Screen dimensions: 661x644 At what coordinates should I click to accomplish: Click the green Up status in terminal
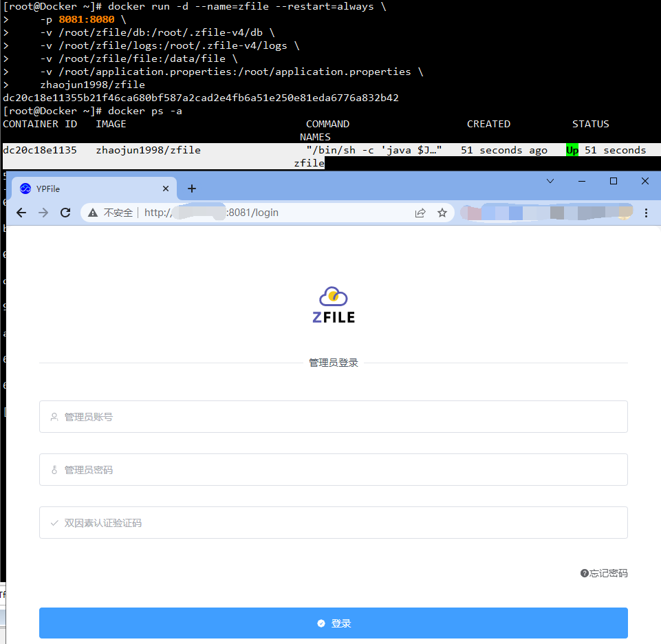point(572,150)
